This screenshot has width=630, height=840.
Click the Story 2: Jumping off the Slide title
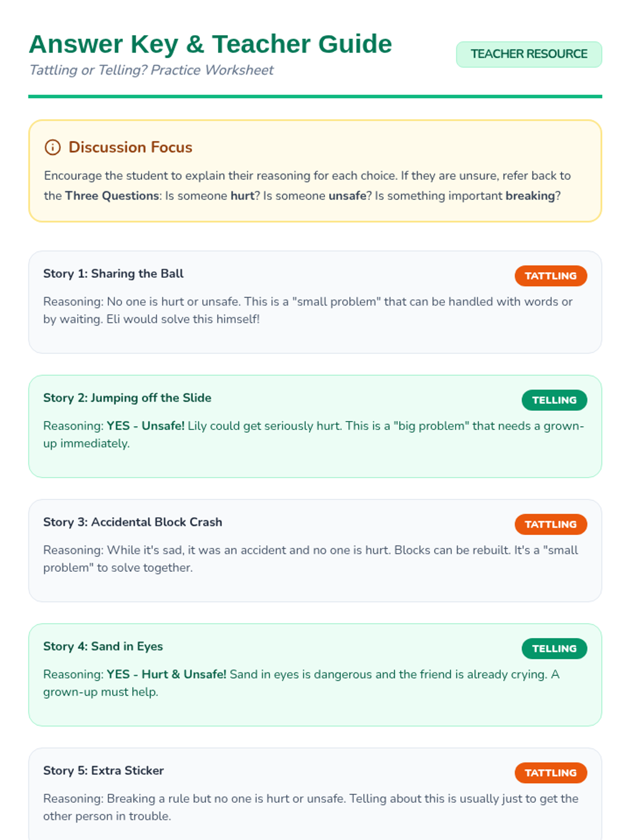point(127,398)
